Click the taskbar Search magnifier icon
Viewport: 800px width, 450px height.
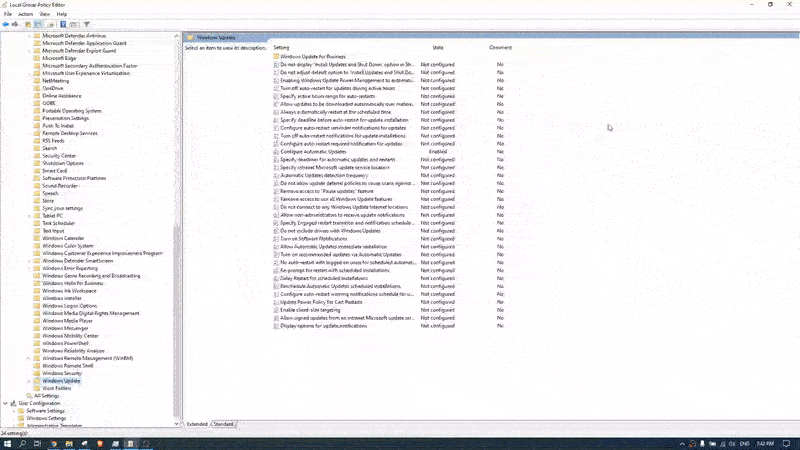point(22,444)
